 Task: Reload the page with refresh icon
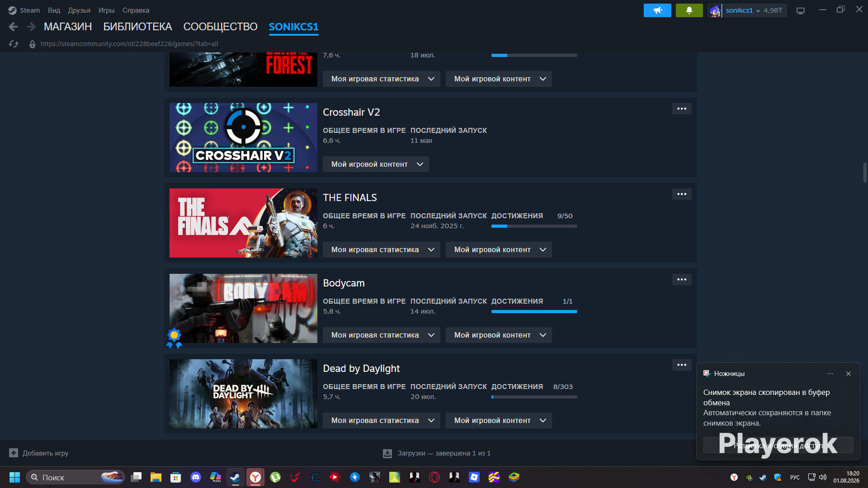pyautogui.click(x=14, y=44)
